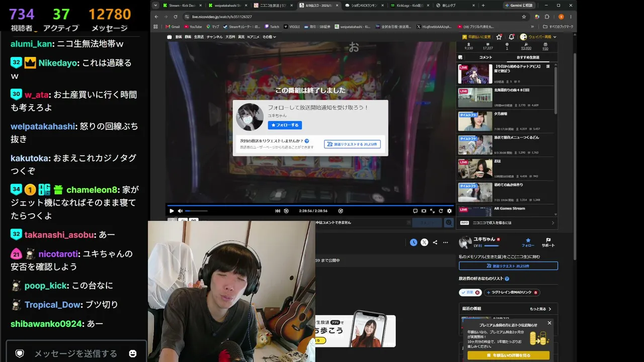Reload the Niconico player
The width and height of the screenshot is (644, 362).
click(441, 211)
